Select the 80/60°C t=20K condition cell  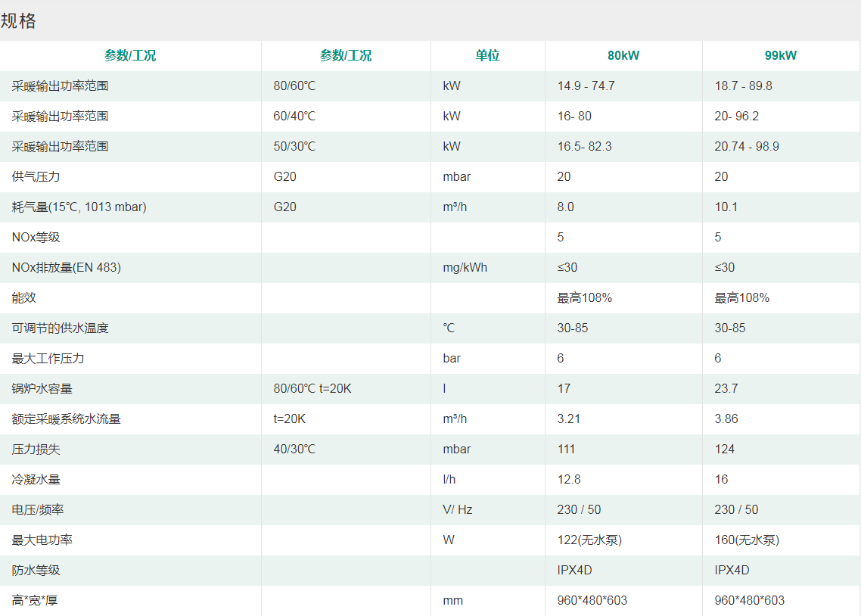[x=312, y=388]
